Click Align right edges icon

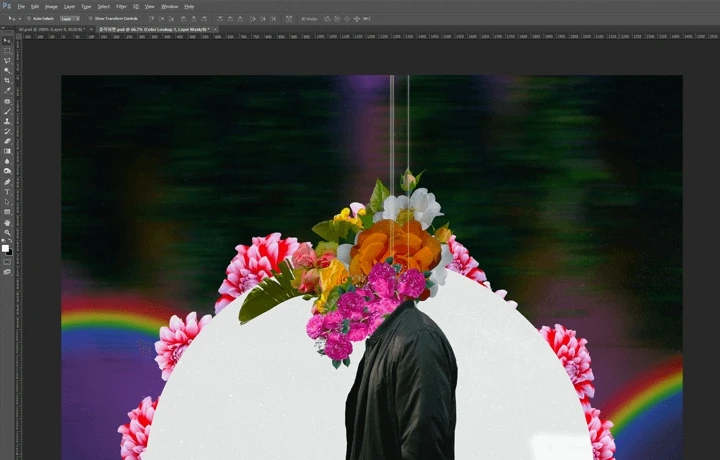coord(204,19)
